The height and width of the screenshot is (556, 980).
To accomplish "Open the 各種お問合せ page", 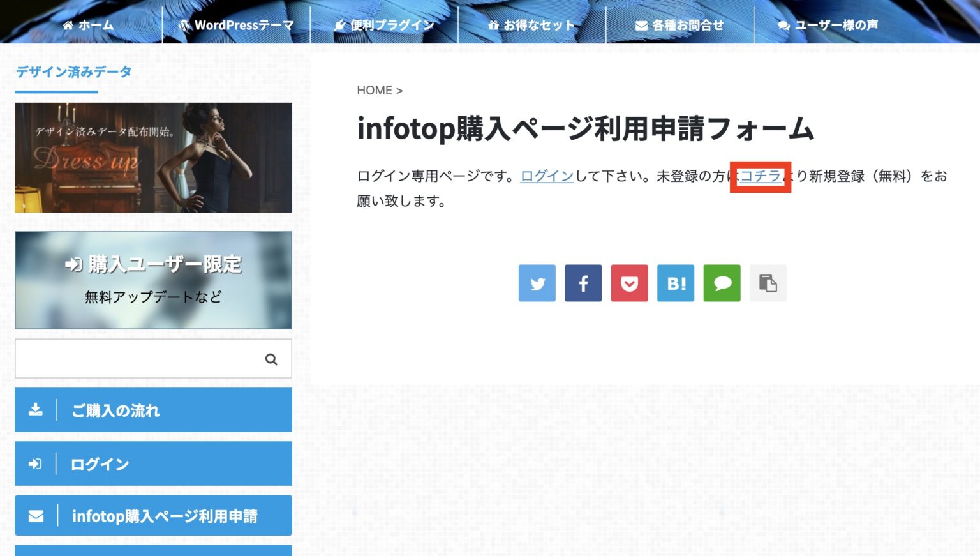I will pos(679,25).
